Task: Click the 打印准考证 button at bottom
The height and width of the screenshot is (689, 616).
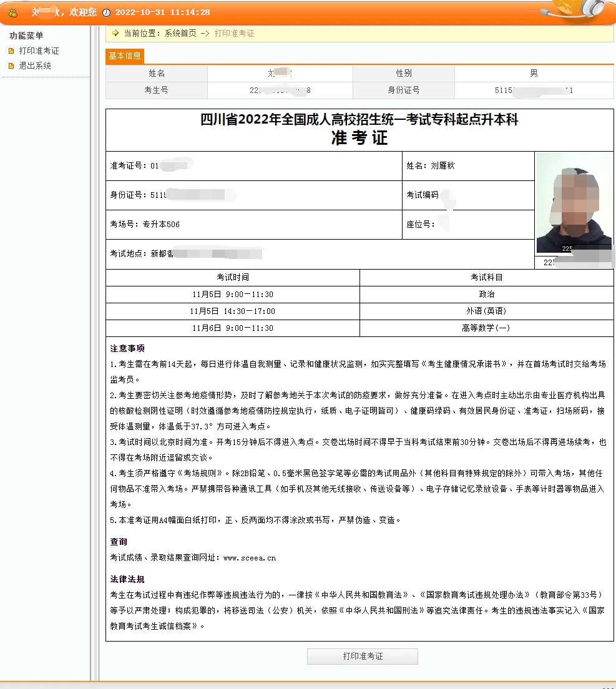Action: 363,656
